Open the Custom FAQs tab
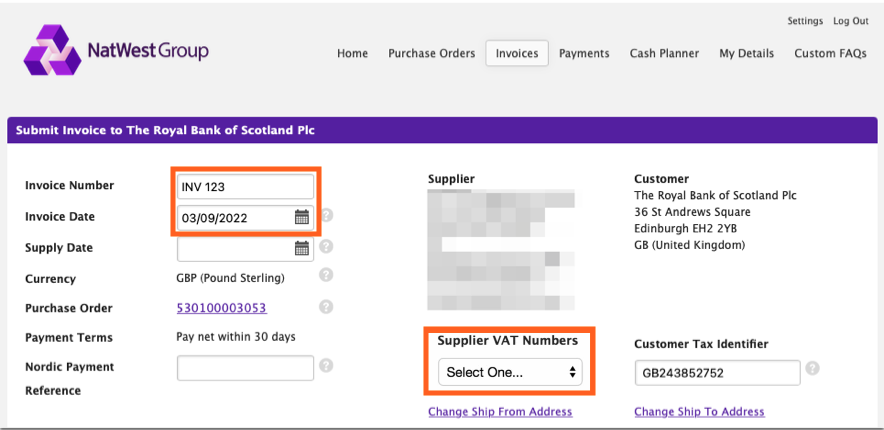This screenshot has height=430, width=884. coord(830,54)
